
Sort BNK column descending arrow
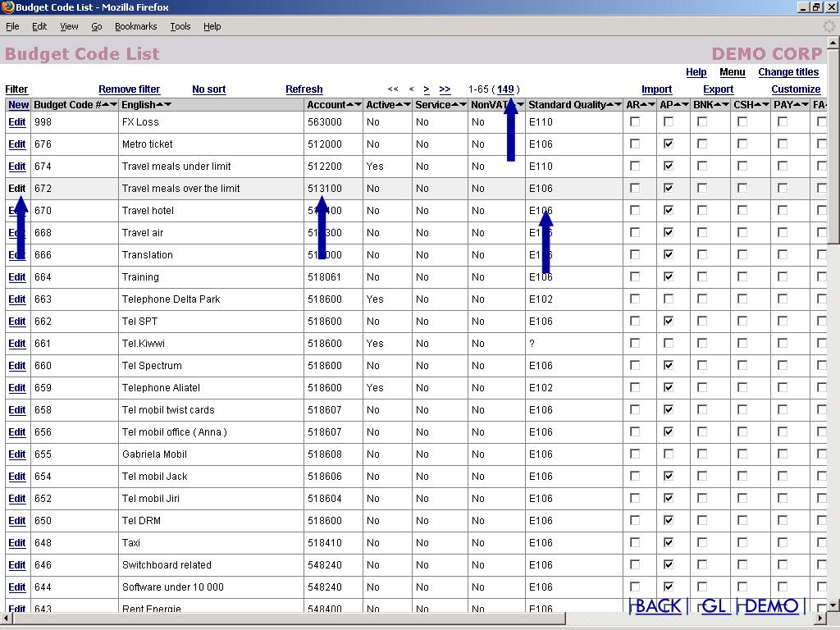(725, 104)
